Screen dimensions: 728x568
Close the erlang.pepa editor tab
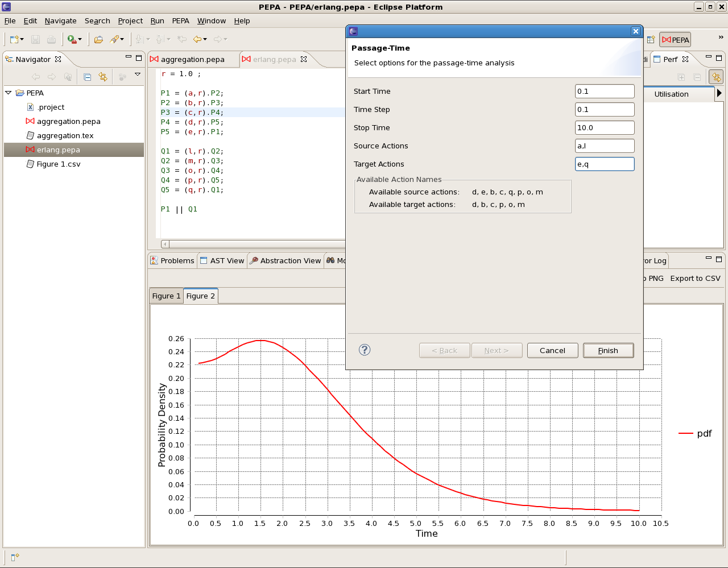tap(304, 59)
